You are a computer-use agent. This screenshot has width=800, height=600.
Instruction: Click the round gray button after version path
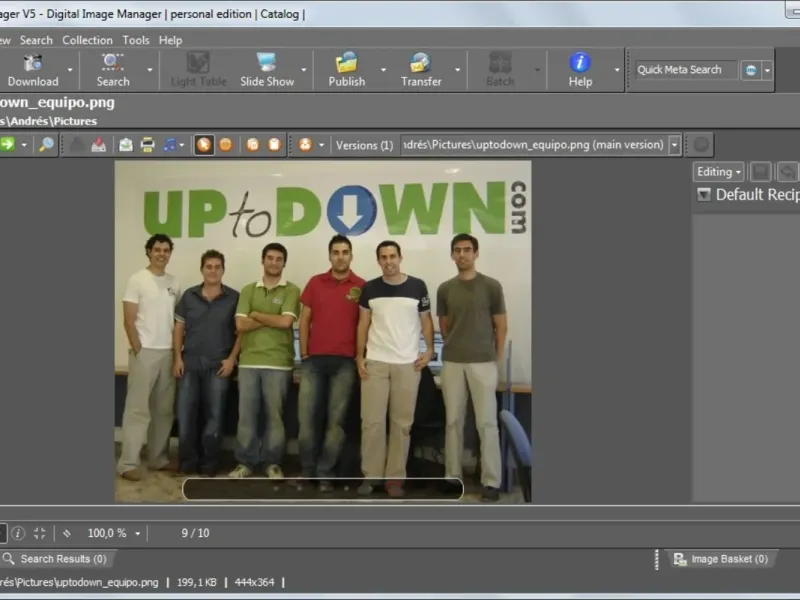[x=701, y=145]
